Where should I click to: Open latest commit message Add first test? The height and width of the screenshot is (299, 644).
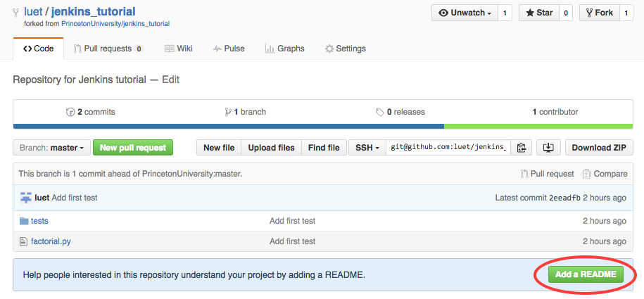pos(75,198)
